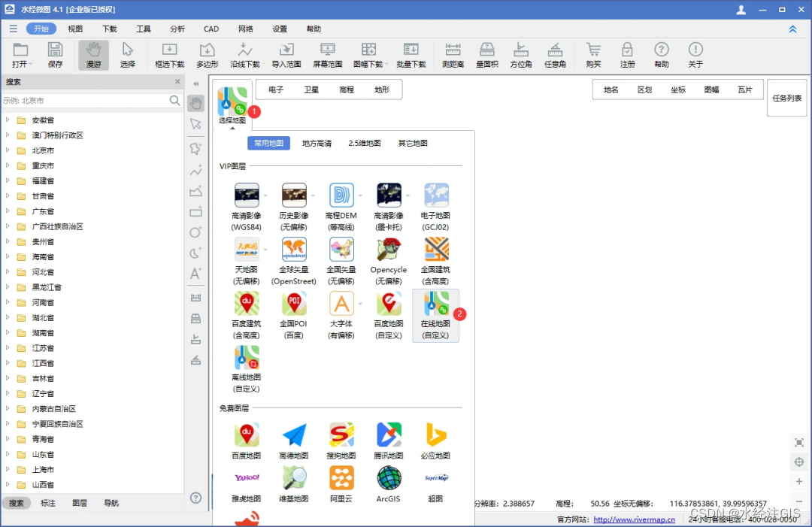Open the 打开 file tool
This screenshot has height=527, width=812.
pyautogui.click(x=20, y=55)
